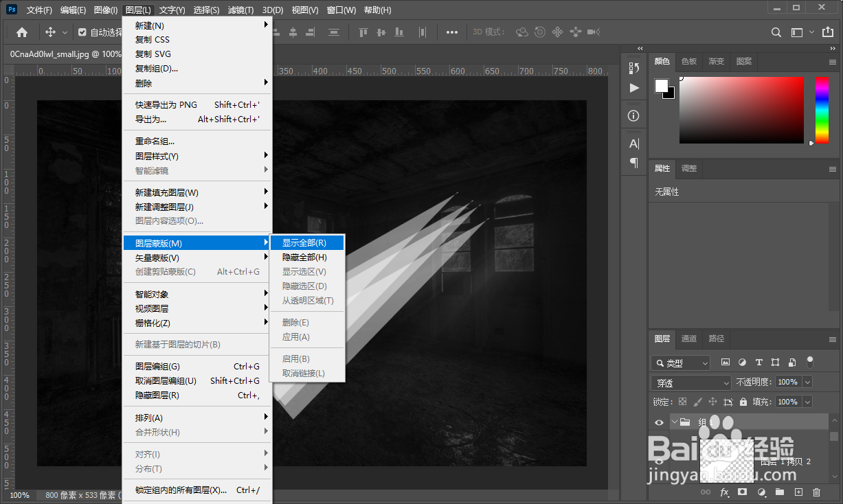
Task: Choose 隐藏图层(R) entry
Action: point(197,395)
